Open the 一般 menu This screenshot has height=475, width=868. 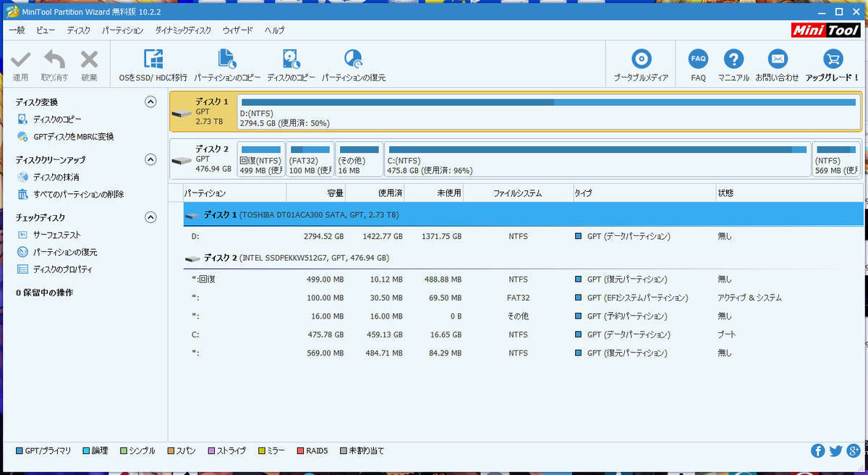coord(17,30)
